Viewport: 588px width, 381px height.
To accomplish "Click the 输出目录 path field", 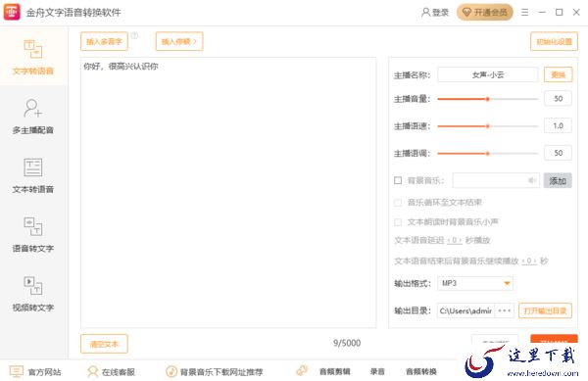I will [x=465, y=310].
